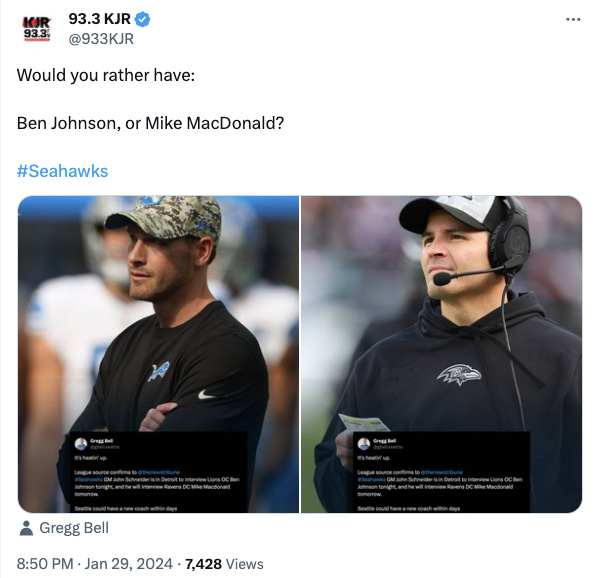Click the tweet text 'Would you rather have:'
Viewport: 596px width, 578px height.
coord(106,75)
